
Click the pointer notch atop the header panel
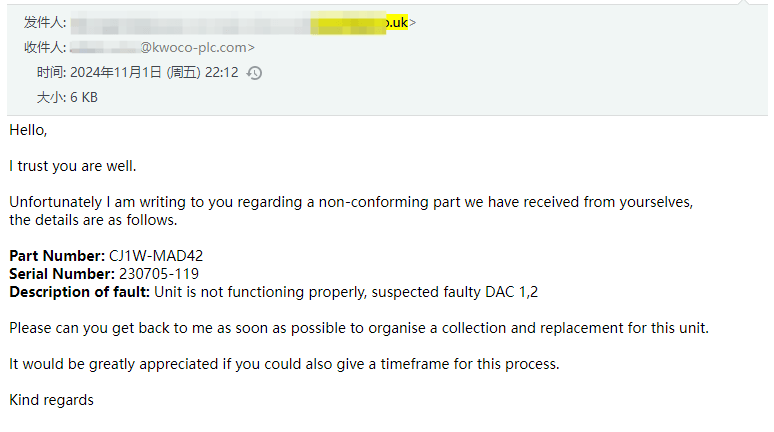(x=744, y=2)
